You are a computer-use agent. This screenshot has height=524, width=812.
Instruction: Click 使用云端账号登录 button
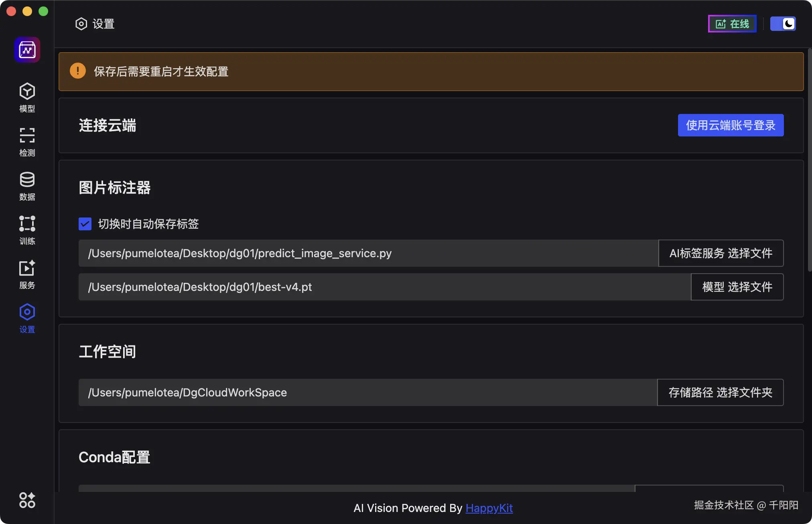pos(731,125)
